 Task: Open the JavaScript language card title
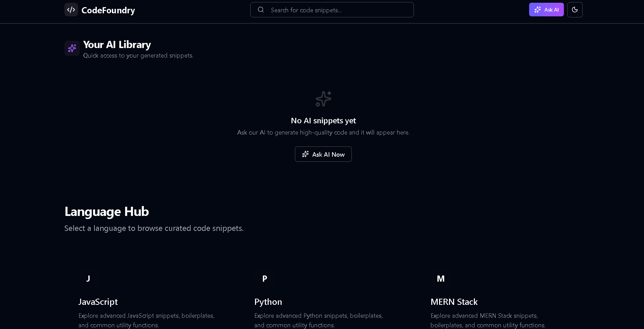tap(98, 302)
